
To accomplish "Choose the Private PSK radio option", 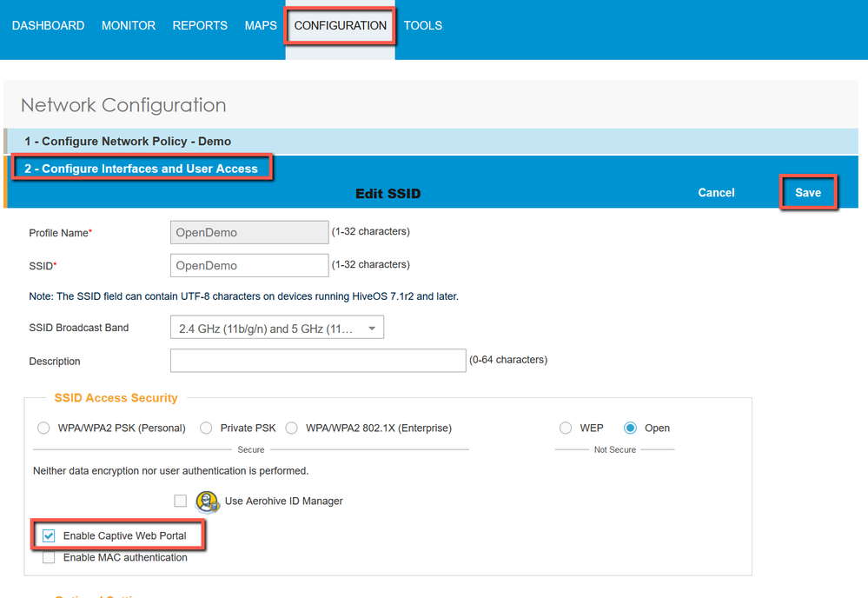I will pyautogui.click(x=206, y=429).
